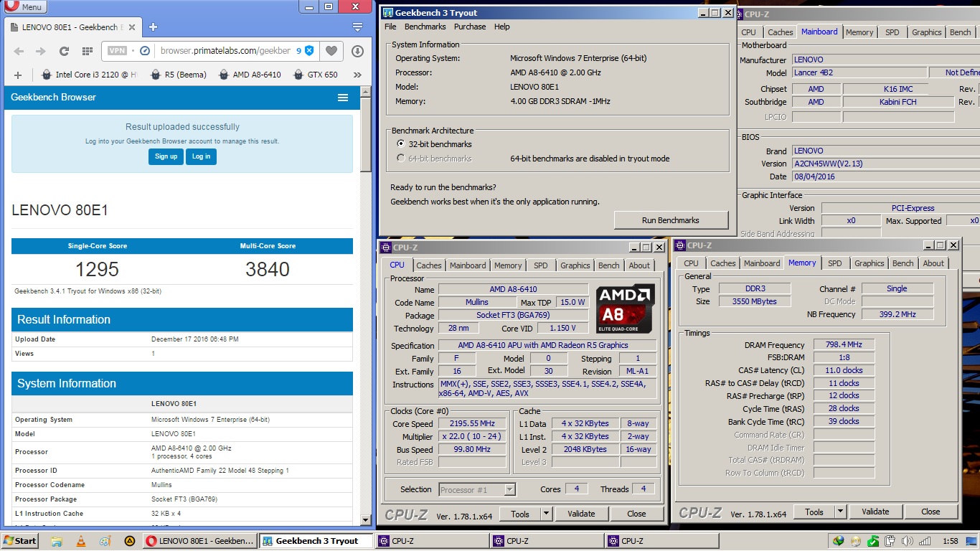Screen dimensions: 980x551
Task: Select Core Speed value 2195.55 MHz
Action: pyautogui.click(x=472, y=423)
